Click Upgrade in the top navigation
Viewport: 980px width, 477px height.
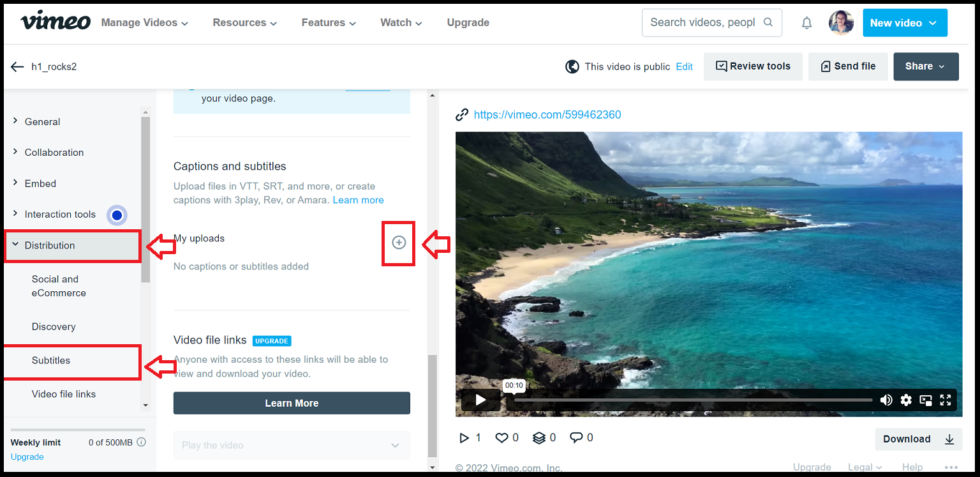point(468,22)
